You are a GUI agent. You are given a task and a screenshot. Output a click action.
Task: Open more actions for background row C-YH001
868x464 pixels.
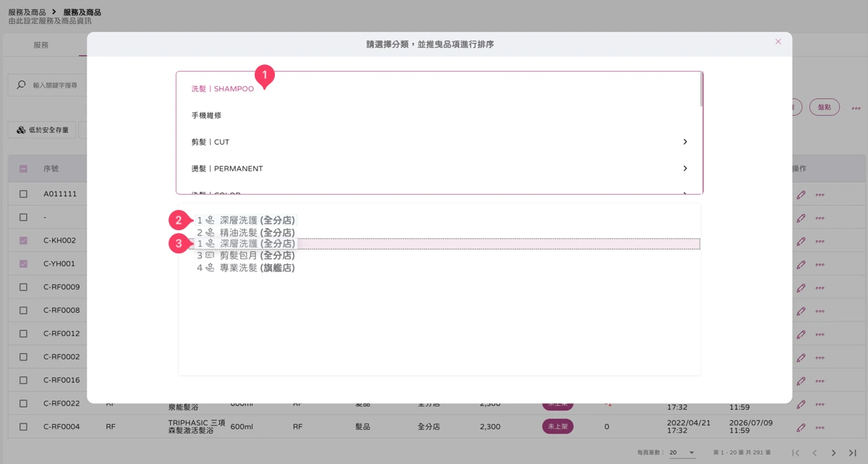pos(820,264)
